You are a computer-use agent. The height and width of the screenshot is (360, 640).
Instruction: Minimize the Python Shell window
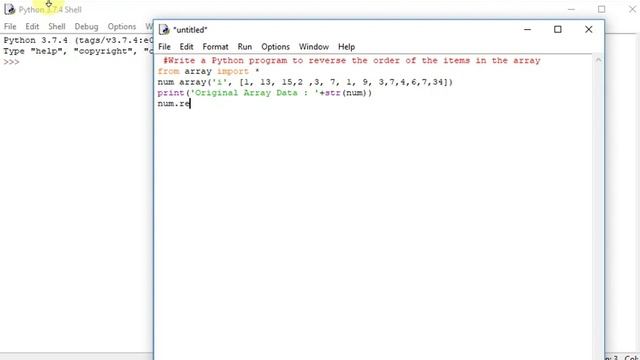coord(571,9)
